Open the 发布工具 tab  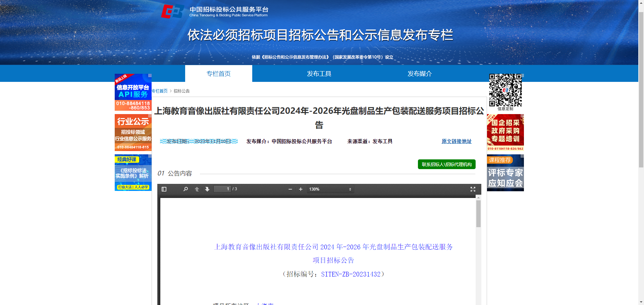click(x=319, y=73)
